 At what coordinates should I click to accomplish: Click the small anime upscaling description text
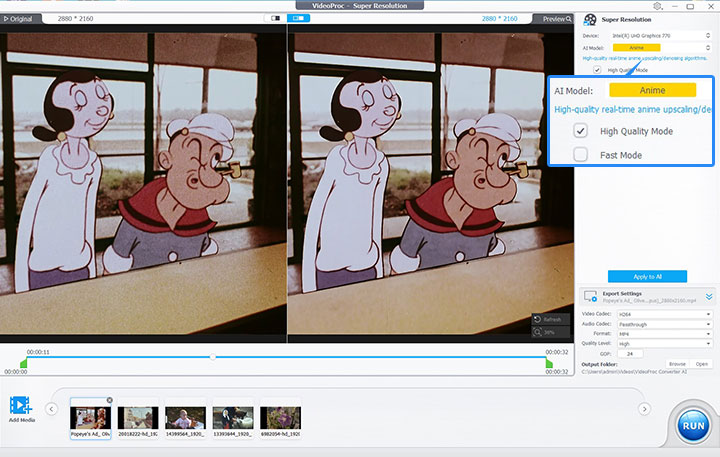[x=644, y=58]
